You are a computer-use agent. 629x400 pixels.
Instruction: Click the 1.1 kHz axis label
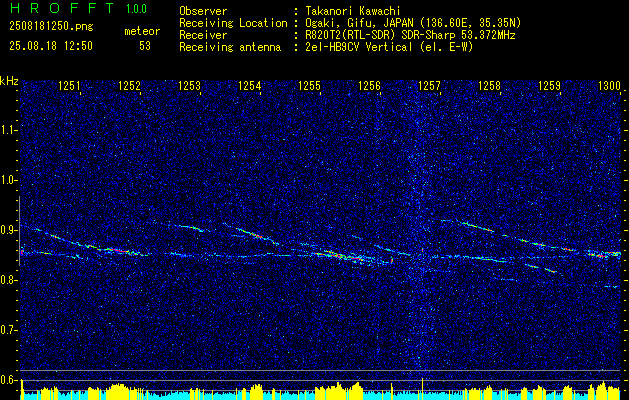click(x=9, y=130)
